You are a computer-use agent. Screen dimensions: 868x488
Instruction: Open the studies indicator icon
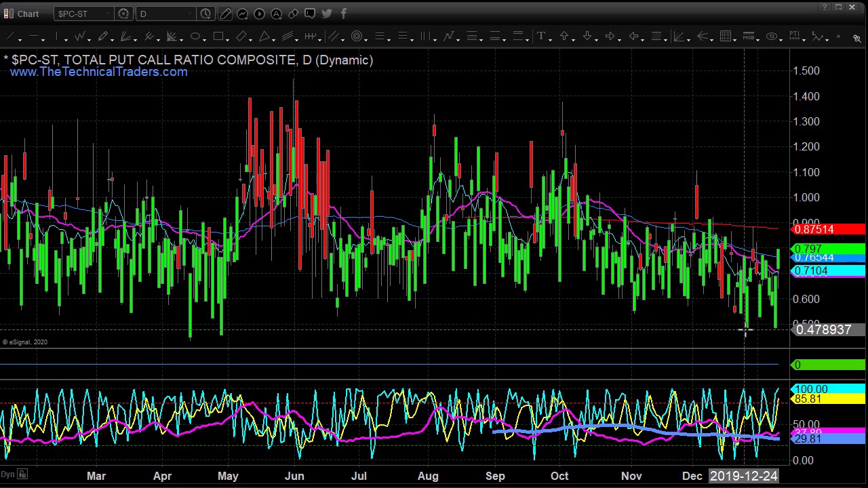(x=242, y=14)
